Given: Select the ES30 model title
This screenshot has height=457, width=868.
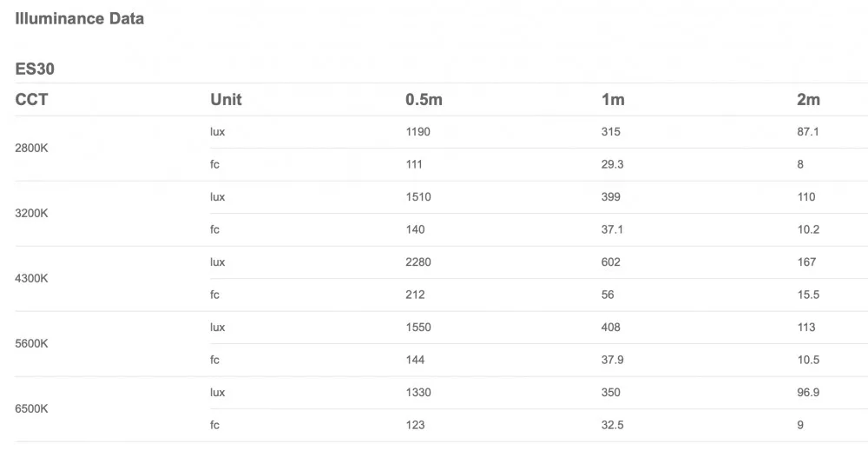Looking at the screenshot, I should click(x=35, y=69).
